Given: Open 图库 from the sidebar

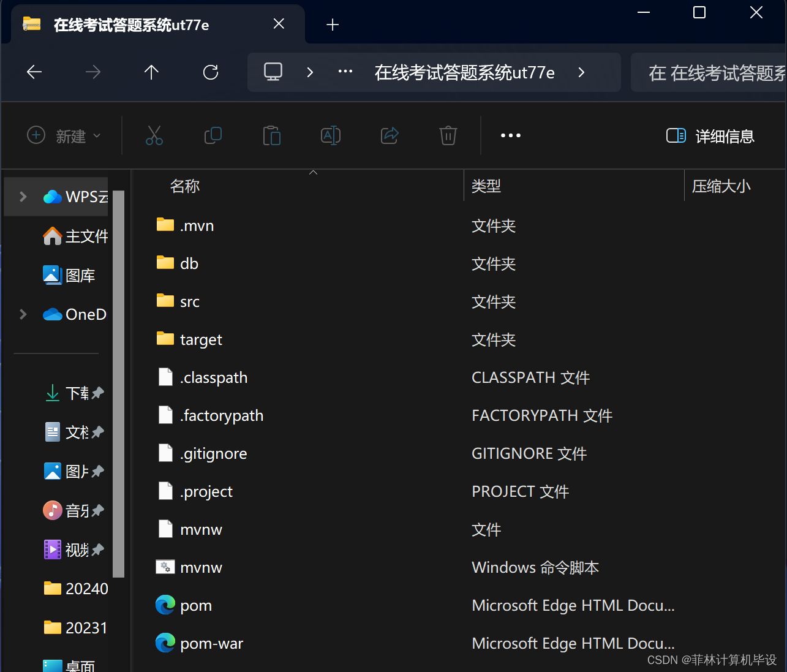Looking at the screenshot, I should (x=80, y=275).
